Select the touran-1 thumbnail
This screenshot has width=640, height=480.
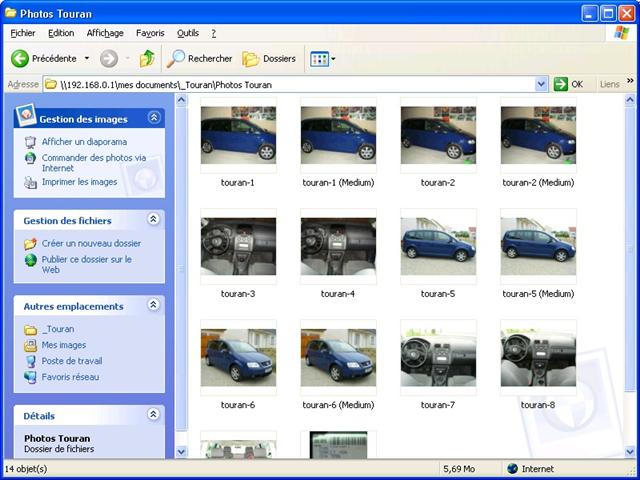pyautogui.click(x=238, y=135)
